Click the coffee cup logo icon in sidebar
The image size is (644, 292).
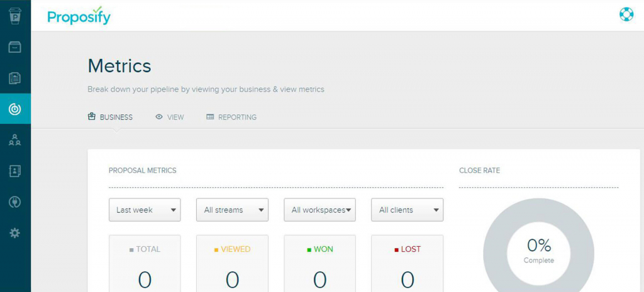click(x=15, y=16)
